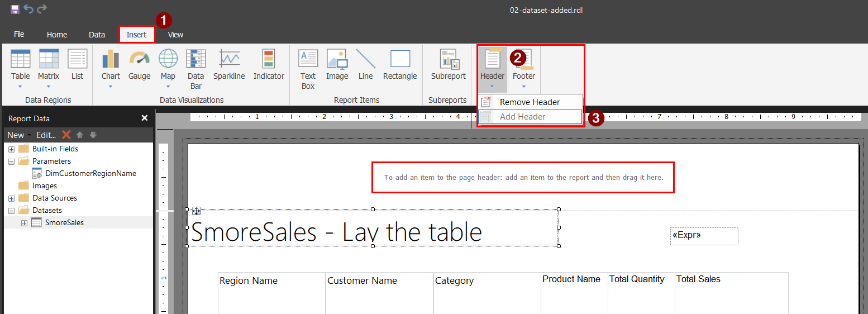Select the SmoreSales dataset

[65, 223]
